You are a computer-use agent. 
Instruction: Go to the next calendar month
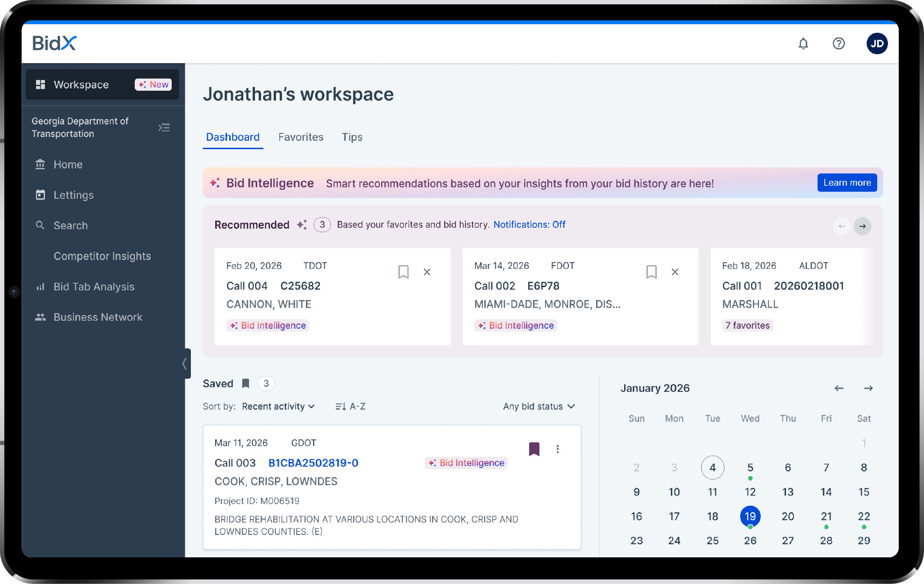(x=868, y=388)
